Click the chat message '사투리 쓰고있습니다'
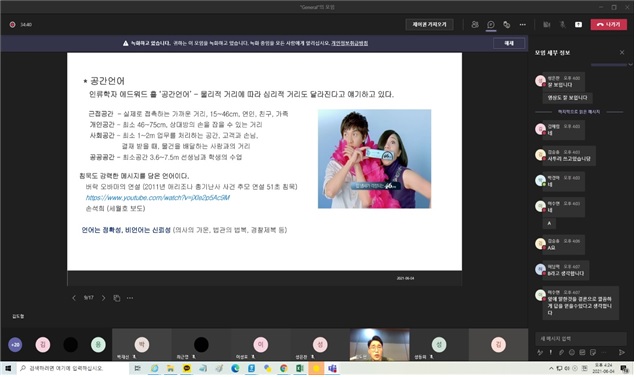636x377 pixels. pyautogui.click(x=569, y=159)
